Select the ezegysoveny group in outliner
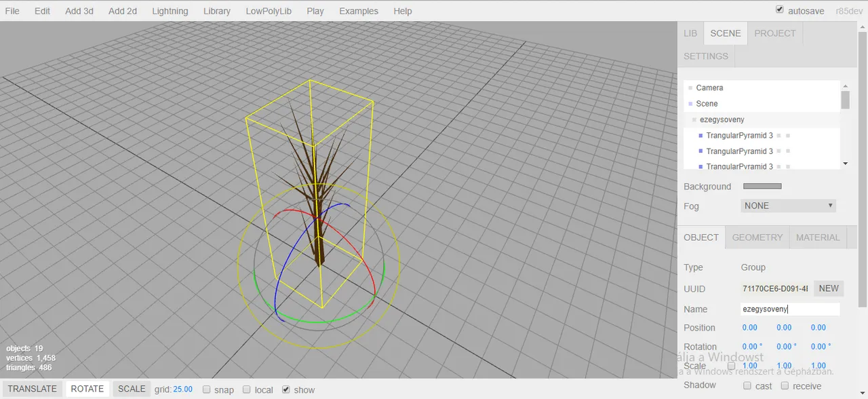The height and width of the screenshot is (399, 868). tap(762, 119)
